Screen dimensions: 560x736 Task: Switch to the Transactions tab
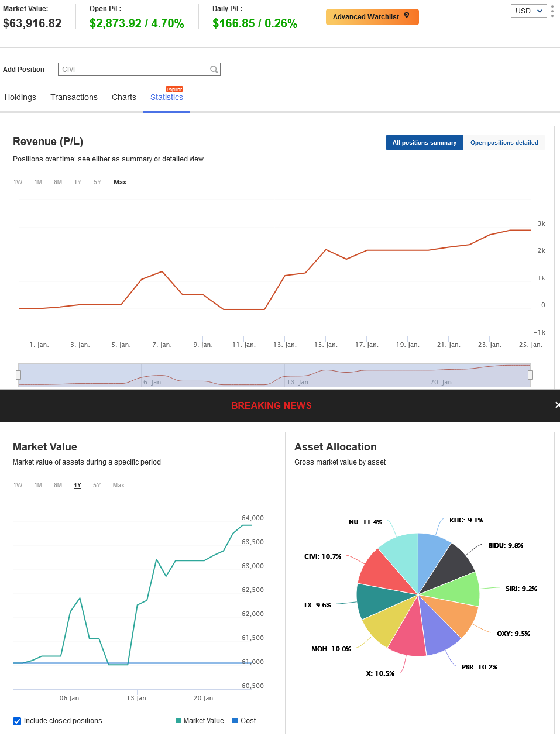pos(74,98)
